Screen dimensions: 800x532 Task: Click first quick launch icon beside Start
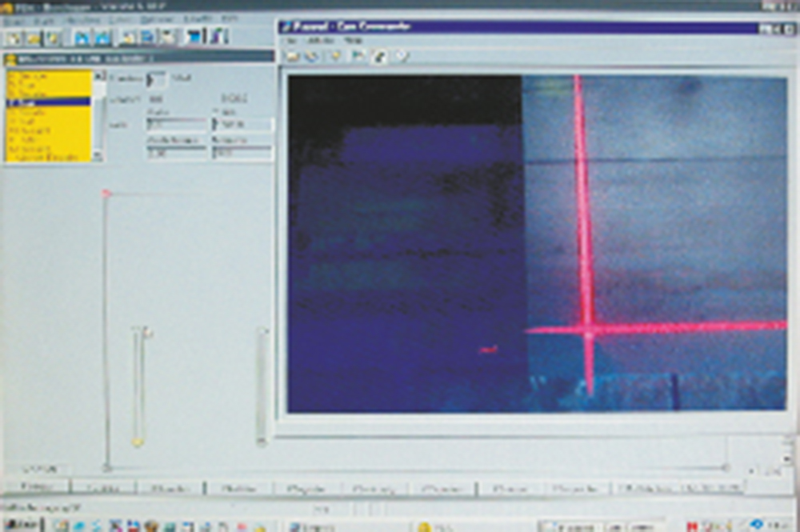pos(62,526)
